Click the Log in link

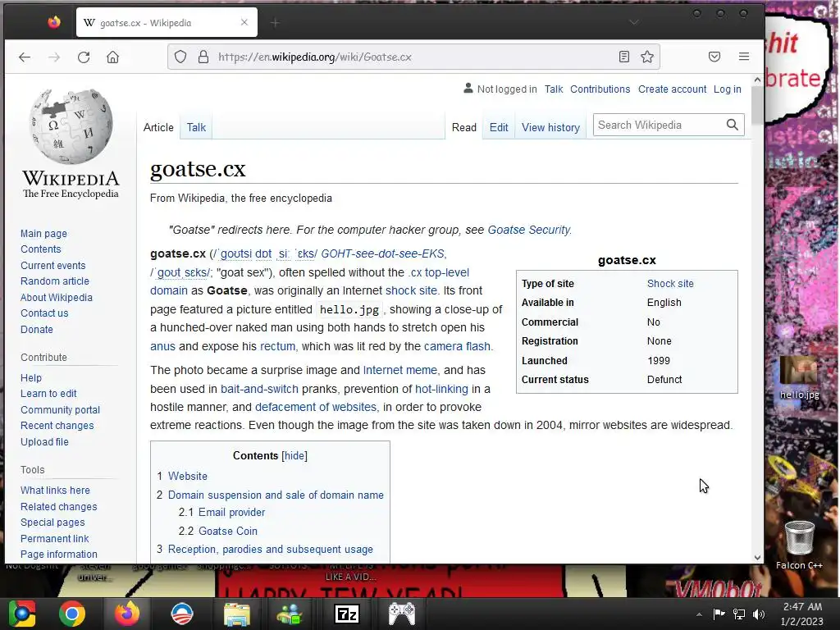click(x=728, y=89)
